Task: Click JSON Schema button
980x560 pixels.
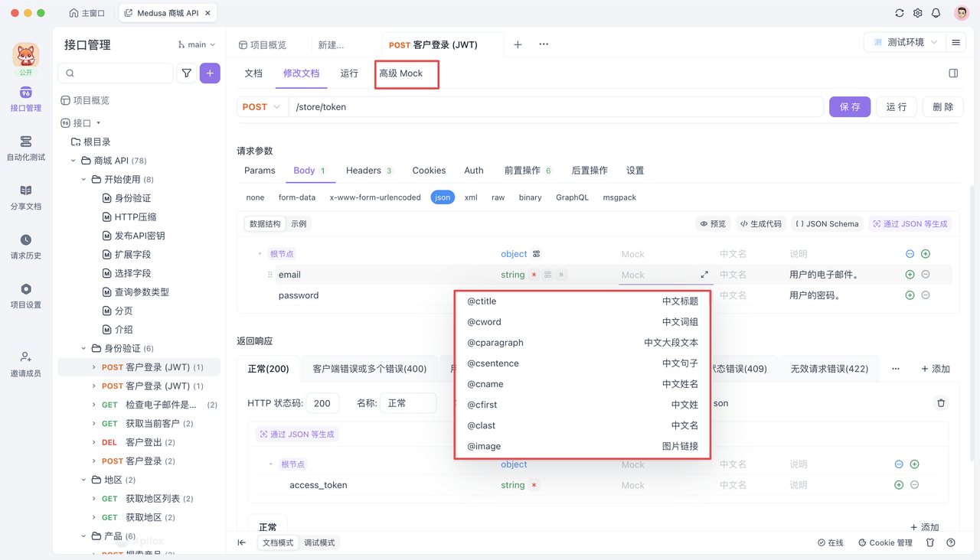Action: point(827,224)
